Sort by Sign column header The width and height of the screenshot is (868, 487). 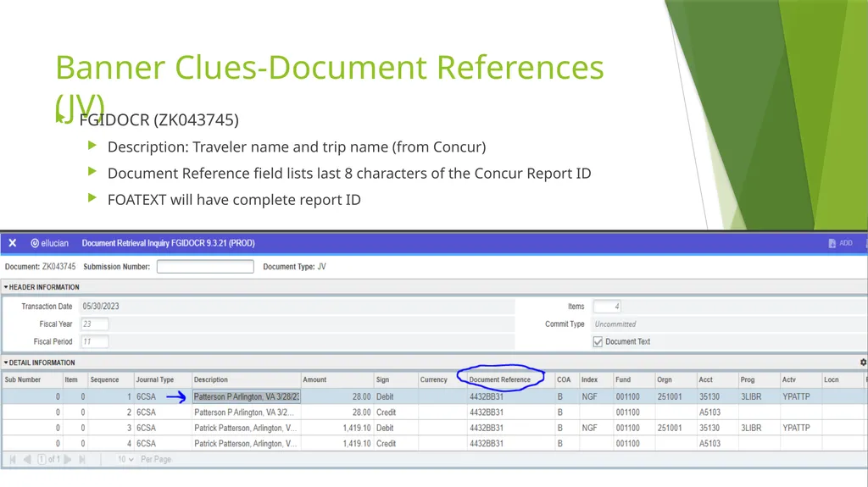[x=382, y=379]
